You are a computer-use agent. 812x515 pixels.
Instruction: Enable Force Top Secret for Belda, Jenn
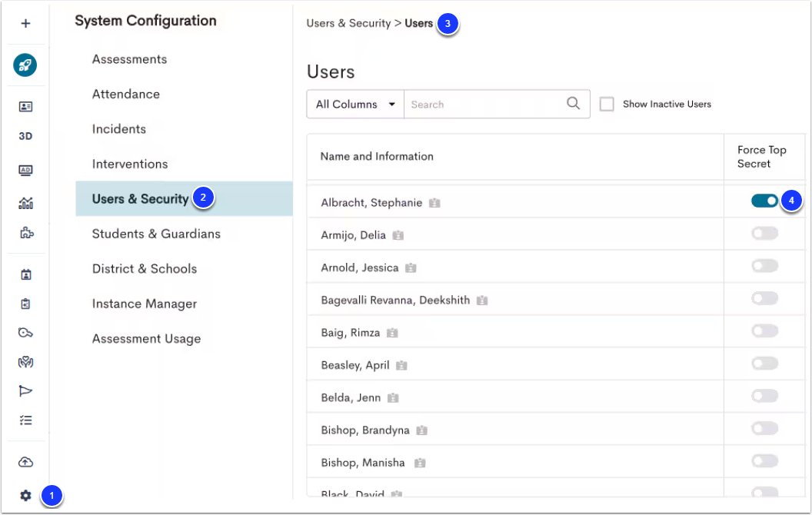click(764, 396)
